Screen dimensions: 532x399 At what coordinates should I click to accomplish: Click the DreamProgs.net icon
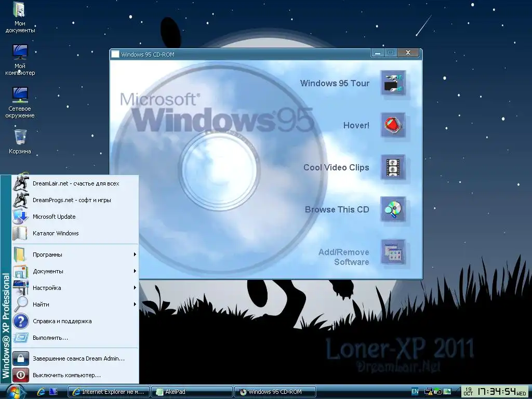20,200
